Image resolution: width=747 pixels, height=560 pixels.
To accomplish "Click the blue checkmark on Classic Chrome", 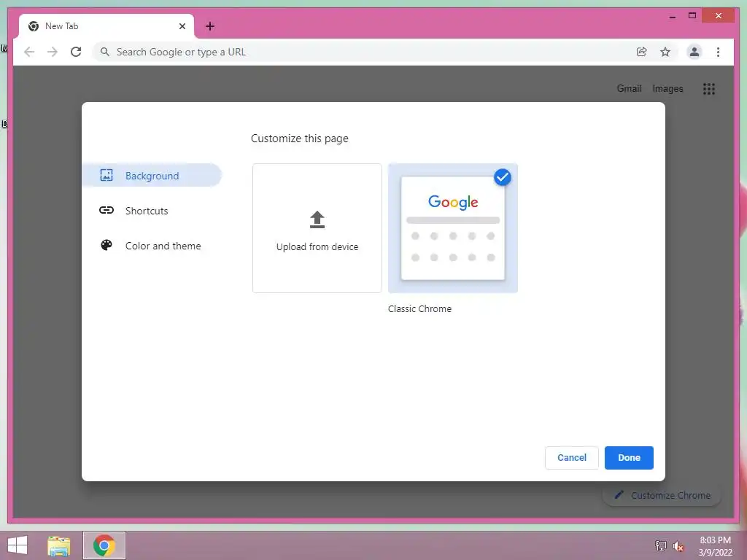I will (502, 177).
